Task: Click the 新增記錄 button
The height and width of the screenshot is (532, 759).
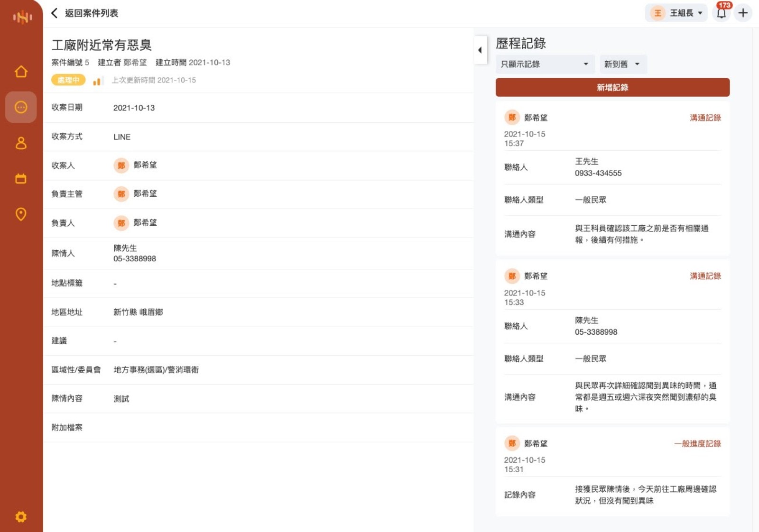Action: pyautogui.click(x=612, y=87)
